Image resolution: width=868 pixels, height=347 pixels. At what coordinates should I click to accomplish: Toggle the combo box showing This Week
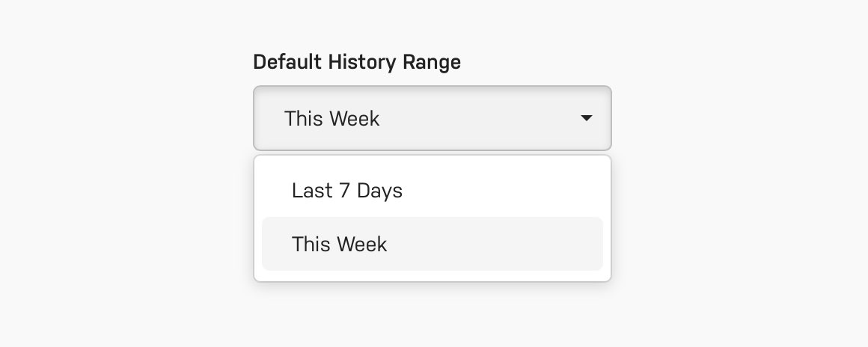pyautogui.click(x=433, y=118)
